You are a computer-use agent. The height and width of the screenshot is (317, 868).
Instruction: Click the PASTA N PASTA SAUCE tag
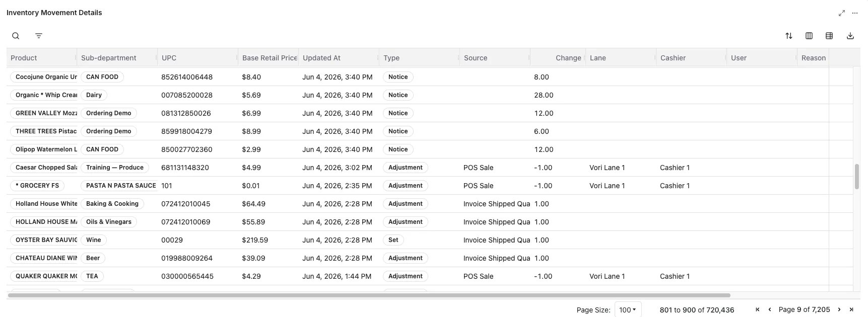click(119, 186)
